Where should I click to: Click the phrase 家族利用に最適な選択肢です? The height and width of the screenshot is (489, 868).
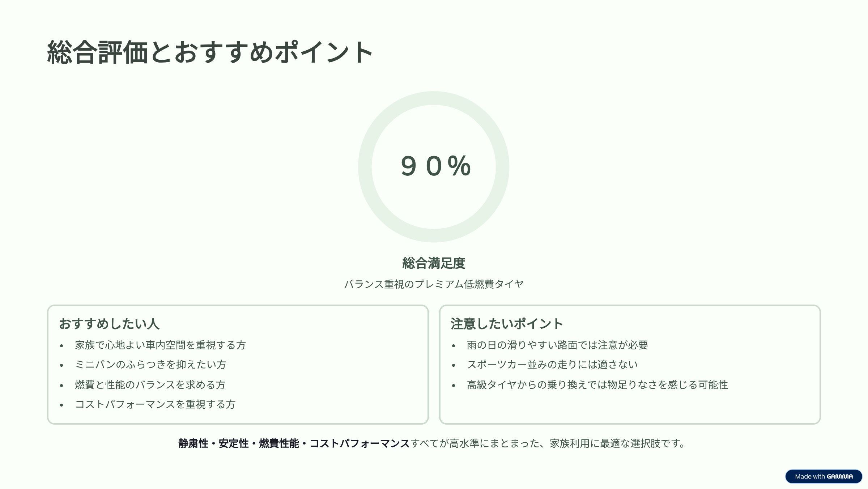[617, 443]
